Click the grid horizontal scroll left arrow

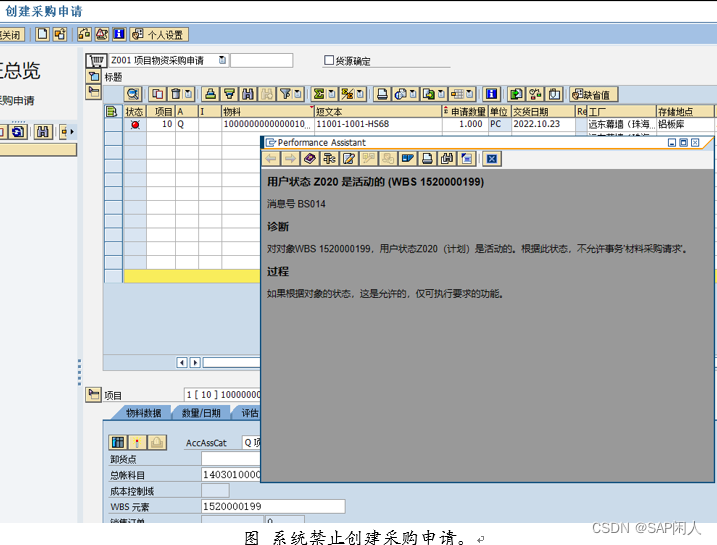click(182, 363)
